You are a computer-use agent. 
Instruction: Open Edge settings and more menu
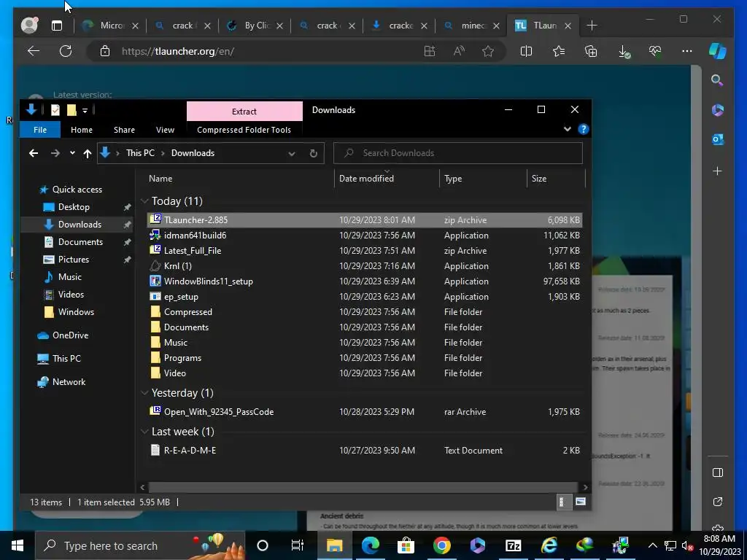687,51
